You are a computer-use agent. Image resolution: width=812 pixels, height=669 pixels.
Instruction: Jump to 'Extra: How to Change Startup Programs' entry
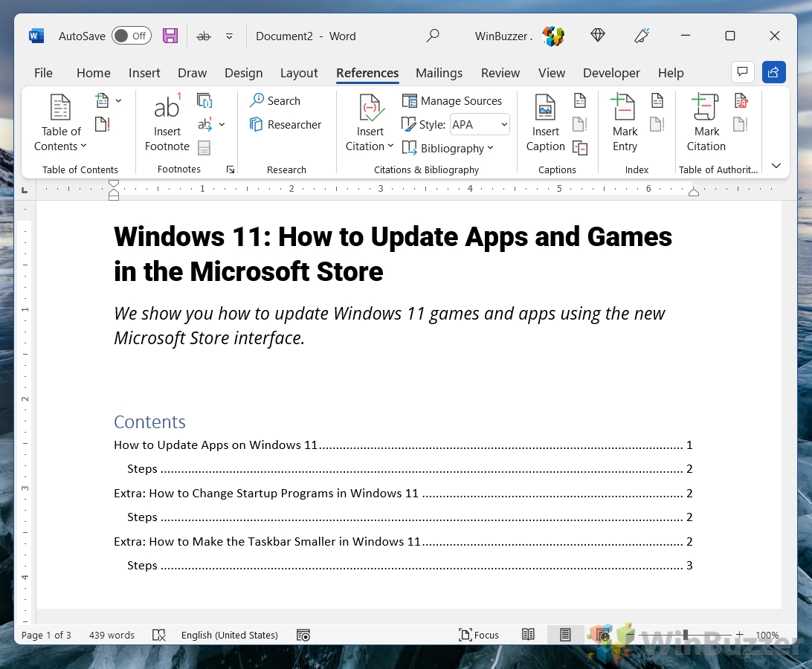point(266,493)
